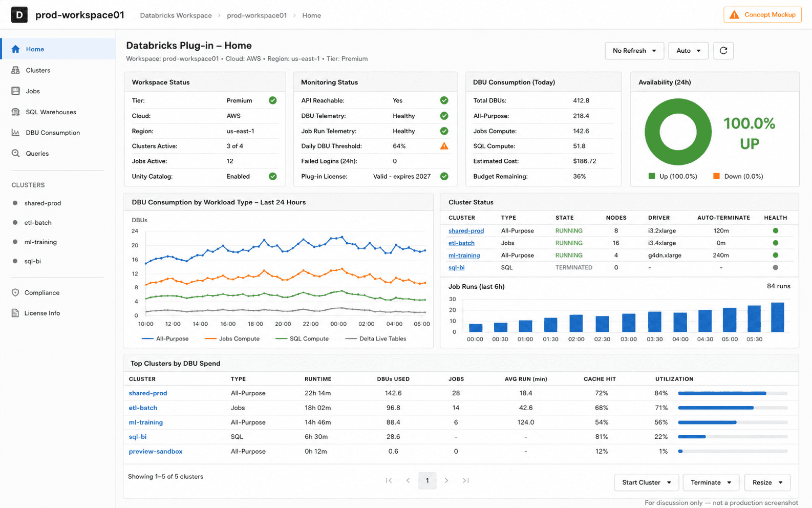This screenshot has width=812, height=508.
Task: Click the Concept Mockup badge text
Action: point(770,15)
